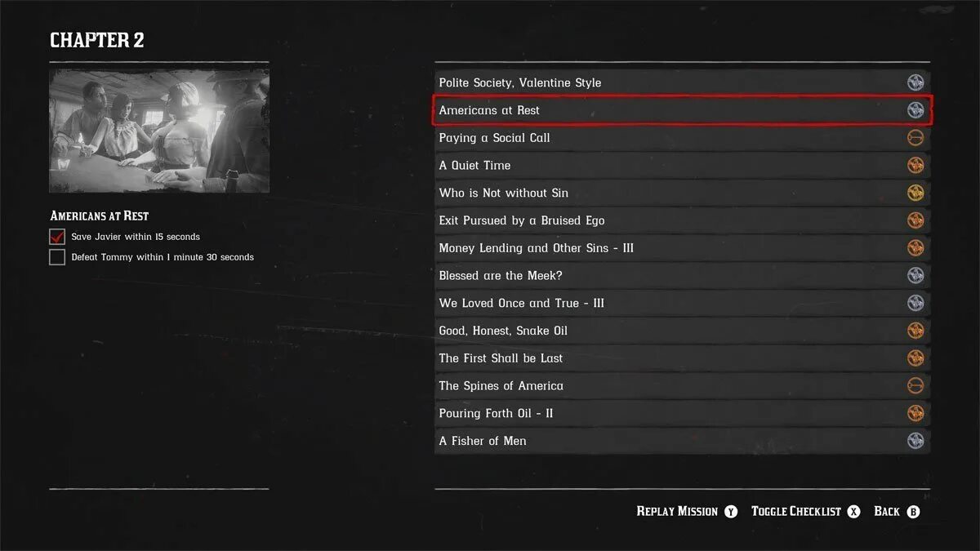Click the B button icon next to Back
Viewport: 980px width, 551px height.
coord(913,512)
